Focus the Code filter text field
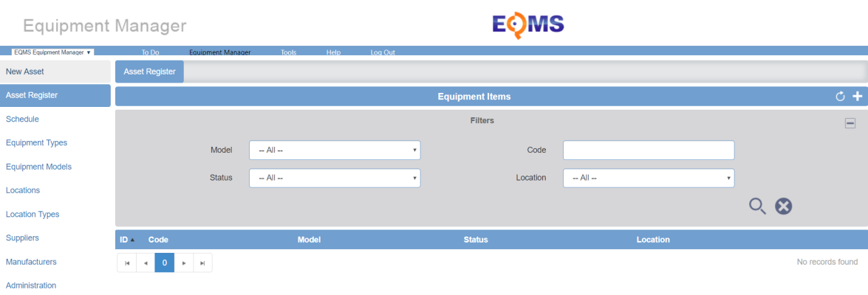This screenshot has height=295, width=868. 649,150
